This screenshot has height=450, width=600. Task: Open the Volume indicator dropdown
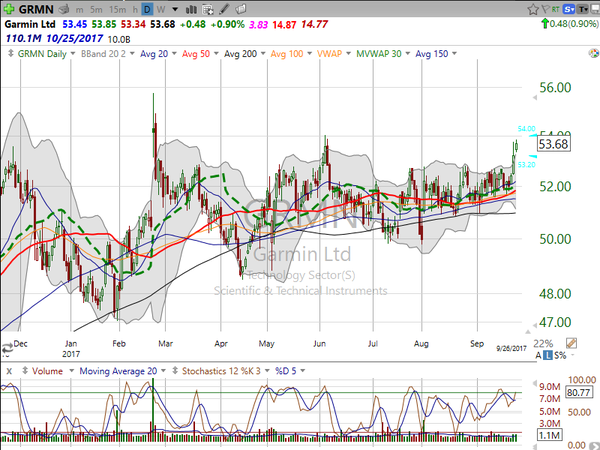[72, 371]
